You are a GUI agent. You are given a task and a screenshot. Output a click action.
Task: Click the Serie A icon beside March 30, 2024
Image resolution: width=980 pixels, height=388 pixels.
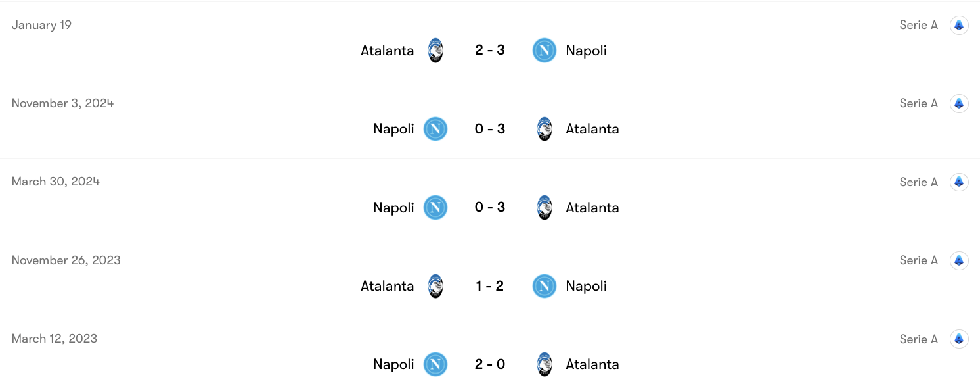click(x=959, y=182)
